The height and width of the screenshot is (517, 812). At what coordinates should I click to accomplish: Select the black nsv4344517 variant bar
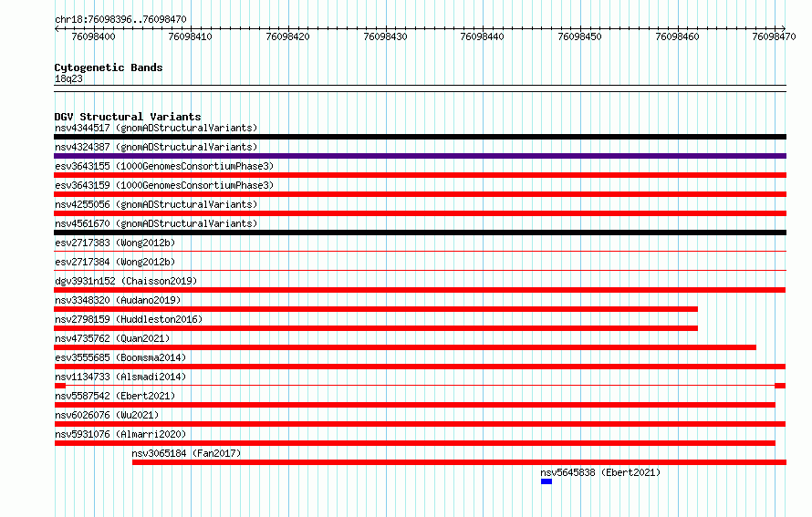(420, 137)
